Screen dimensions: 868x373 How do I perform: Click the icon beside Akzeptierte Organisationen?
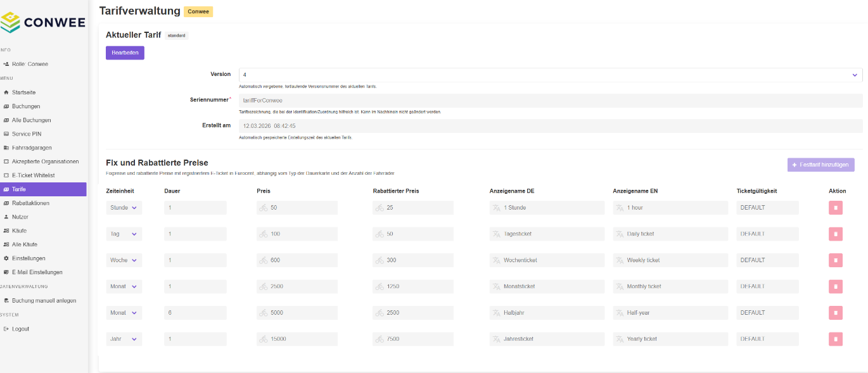click(x=6, y=161)
